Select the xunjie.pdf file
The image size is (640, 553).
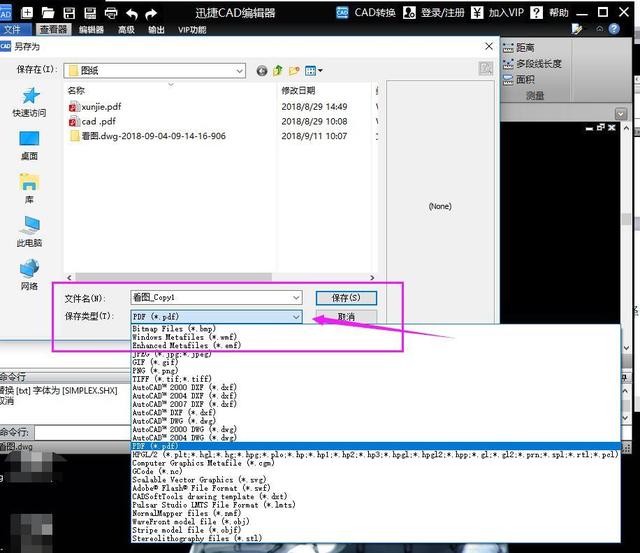101,106
